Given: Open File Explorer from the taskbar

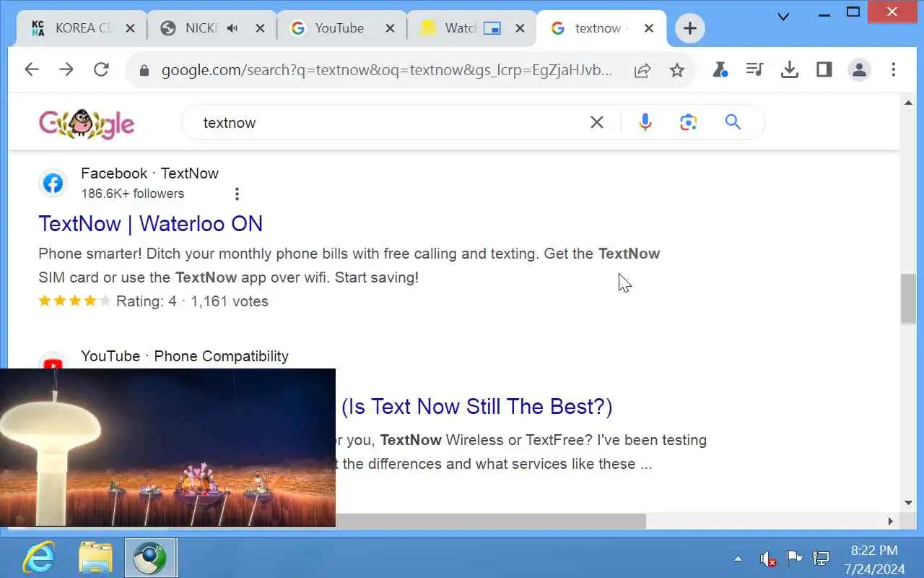Looking at the screenshot, I should 95,558.
